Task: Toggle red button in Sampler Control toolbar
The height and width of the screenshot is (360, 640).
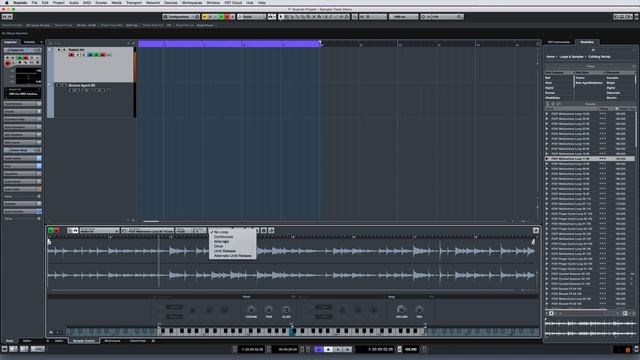Action: (x=57, y=231)
